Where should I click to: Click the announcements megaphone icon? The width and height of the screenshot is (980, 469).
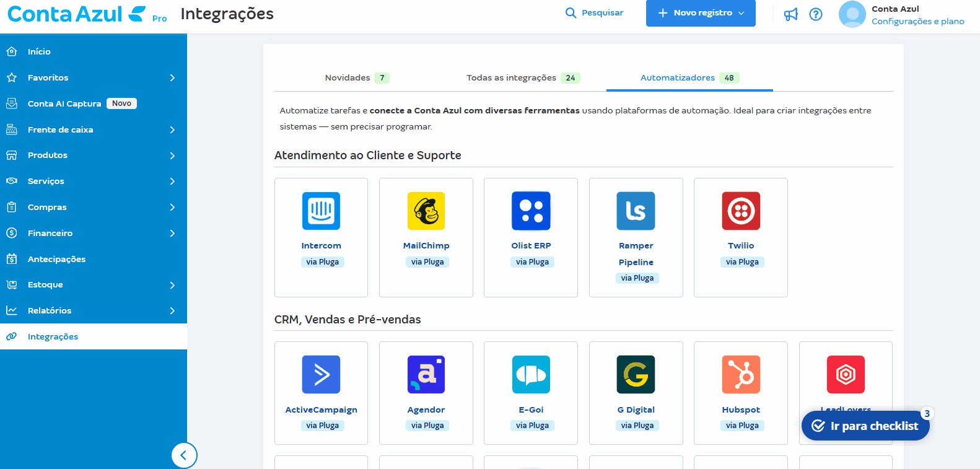point(790,14)
